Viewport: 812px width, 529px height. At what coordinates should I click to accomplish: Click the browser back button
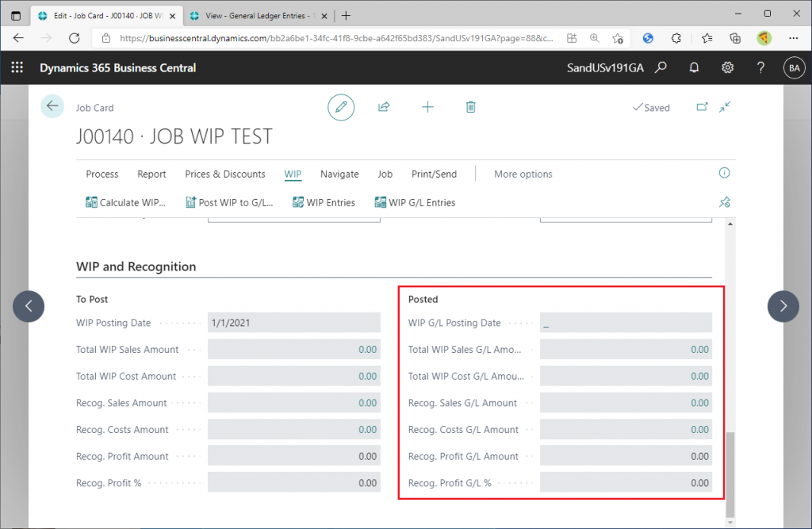[x=19, y=38]
